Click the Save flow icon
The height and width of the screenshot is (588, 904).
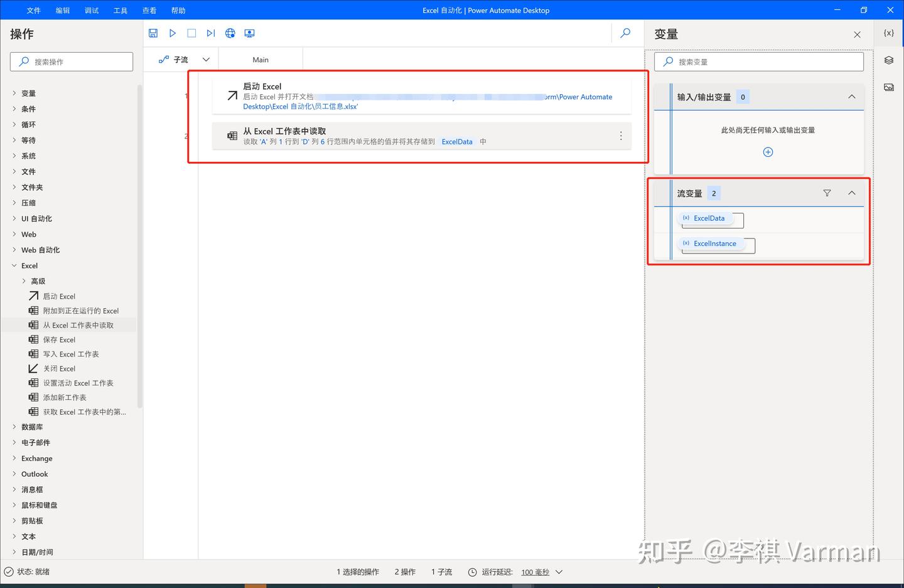[x=153, y=33]
